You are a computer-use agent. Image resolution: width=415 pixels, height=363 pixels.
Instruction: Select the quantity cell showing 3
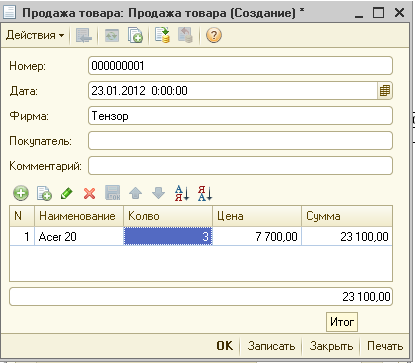pos(168,237)
